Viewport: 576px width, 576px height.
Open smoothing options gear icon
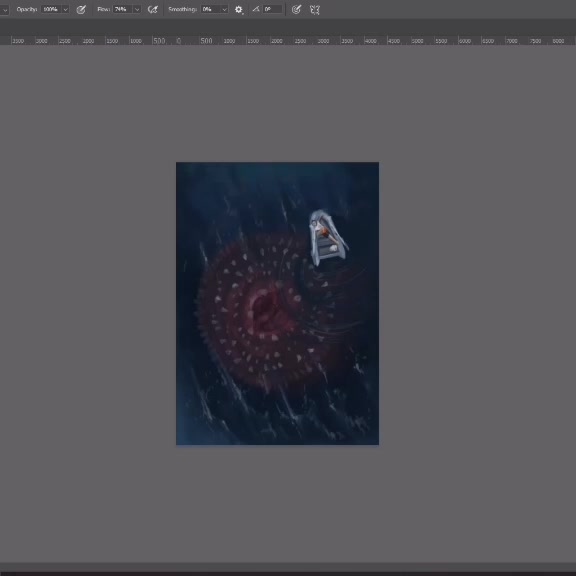click(x=239, y=10)
